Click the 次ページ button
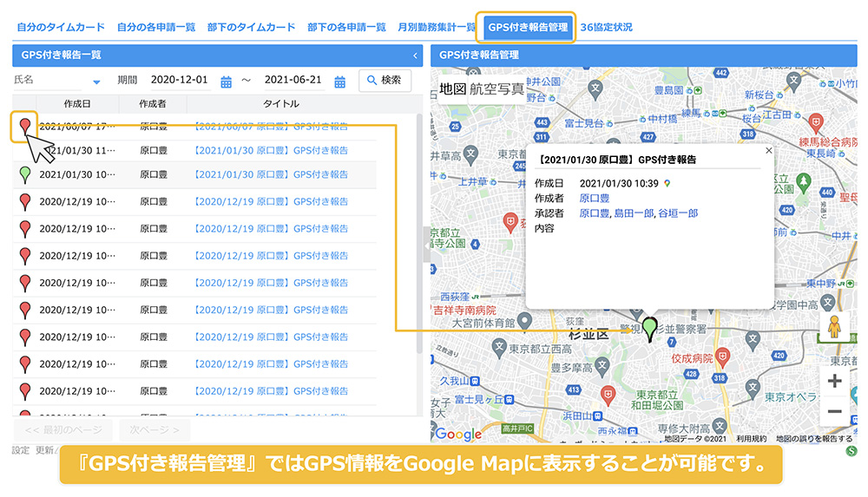Viewport: 868px width, 497px height. pyautogui.click(x=154, y=430)
